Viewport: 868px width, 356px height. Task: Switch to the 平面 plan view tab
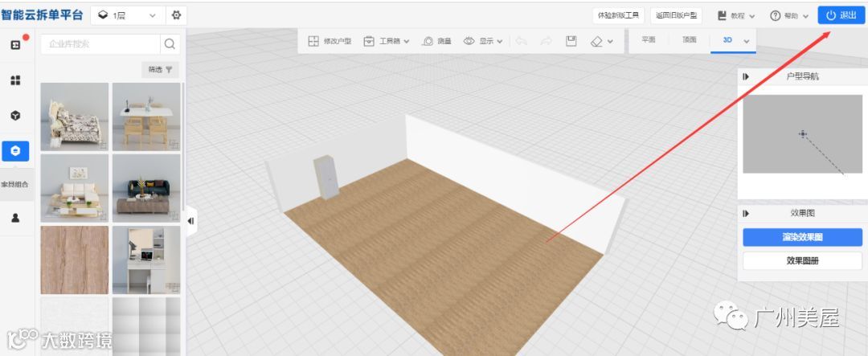[x=649, y=40]
